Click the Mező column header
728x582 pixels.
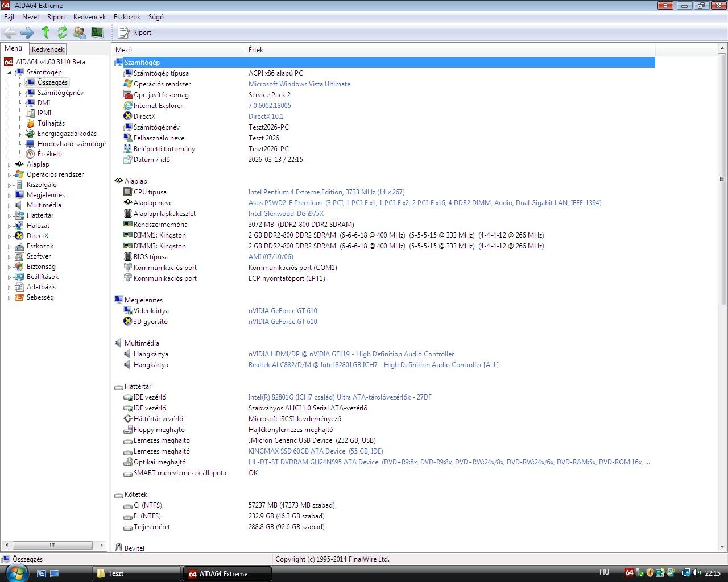pos(179,50)
